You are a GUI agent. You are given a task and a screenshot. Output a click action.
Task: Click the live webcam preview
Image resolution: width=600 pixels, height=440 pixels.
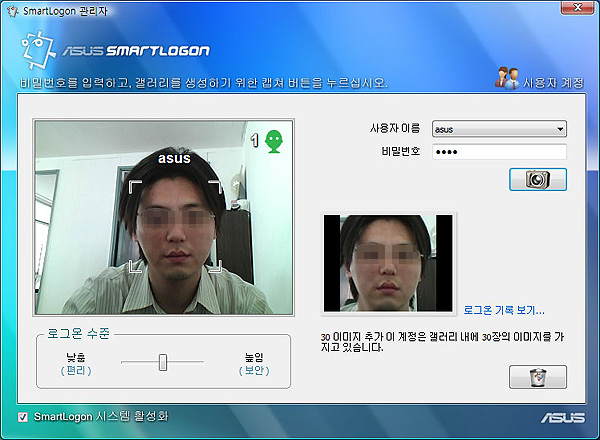[164, 217]
